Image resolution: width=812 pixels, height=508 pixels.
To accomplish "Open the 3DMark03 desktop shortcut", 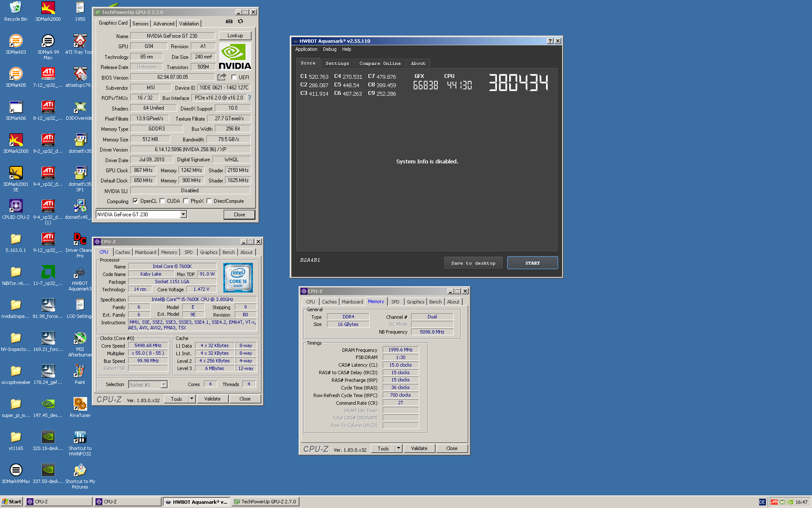I will coord(16,44).
